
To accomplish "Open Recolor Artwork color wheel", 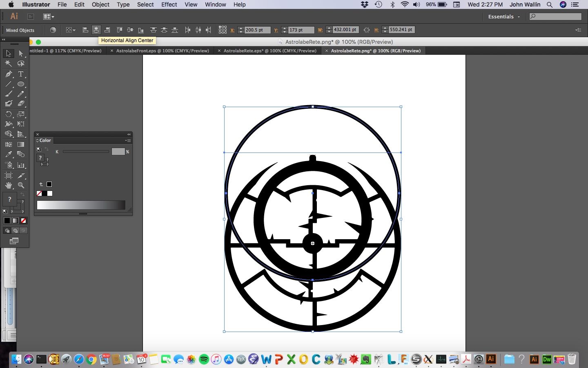I will [53, 30].
